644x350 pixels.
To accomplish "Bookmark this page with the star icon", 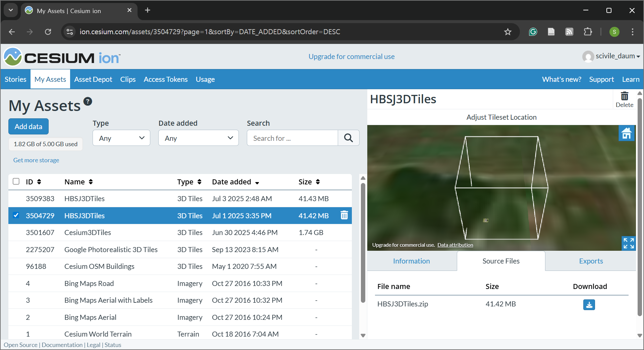I will click(x=507, y=32).
